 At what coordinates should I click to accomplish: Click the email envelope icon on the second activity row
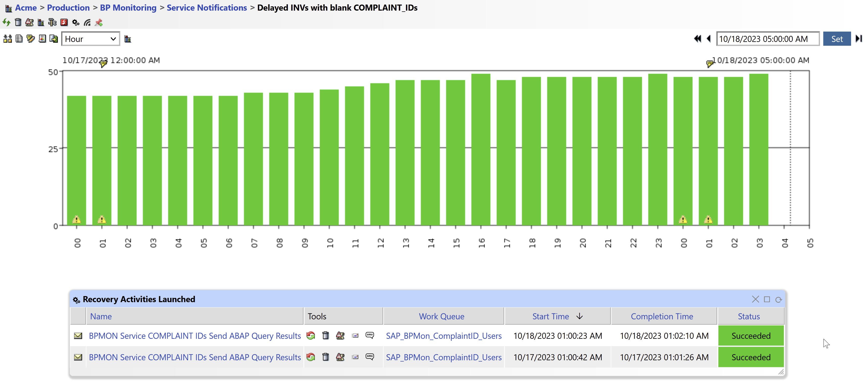[78, 357]
